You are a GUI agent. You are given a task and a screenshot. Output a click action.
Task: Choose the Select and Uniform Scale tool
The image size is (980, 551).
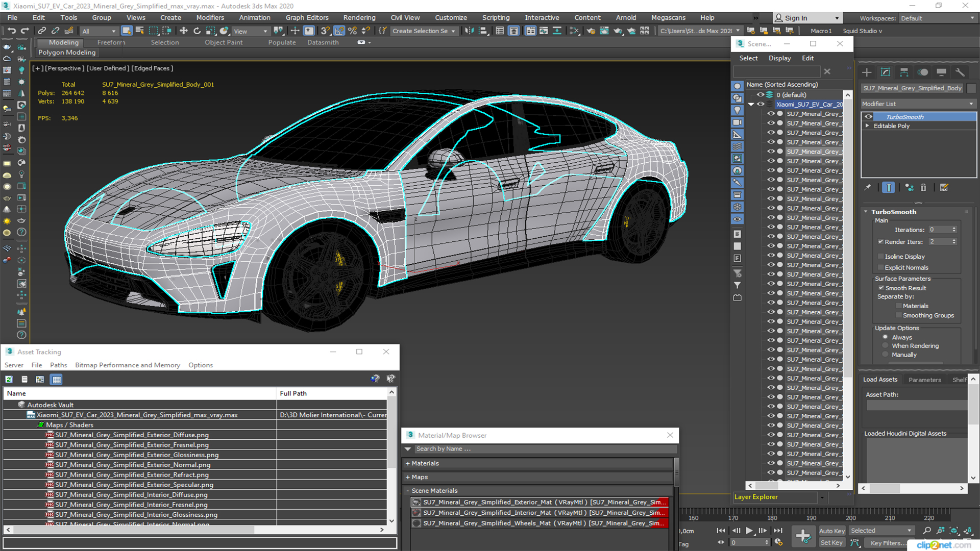click(210, 31)
